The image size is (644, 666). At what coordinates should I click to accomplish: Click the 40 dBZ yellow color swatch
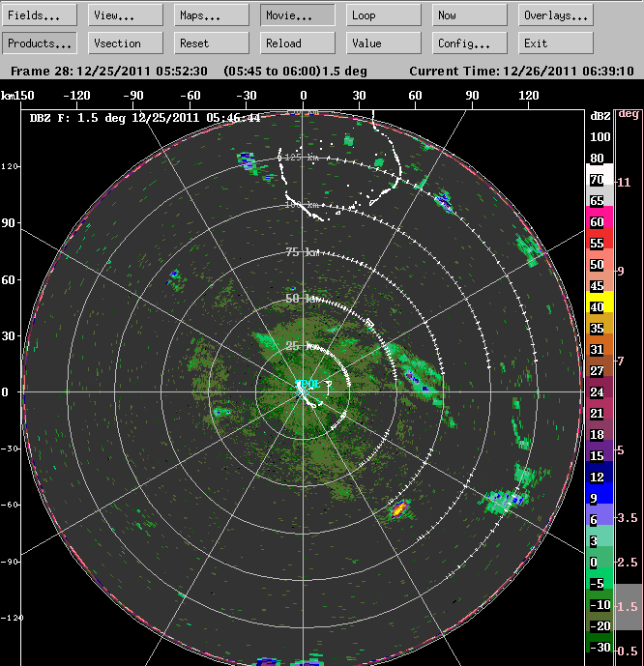(x=600, y=302)
